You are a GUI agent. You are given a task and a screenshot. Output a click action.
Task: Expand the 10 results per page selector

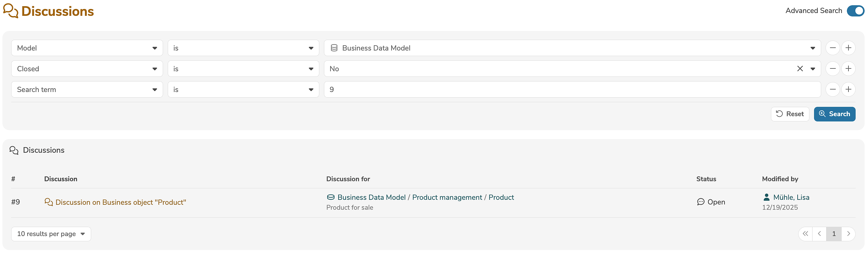(51, 234)
